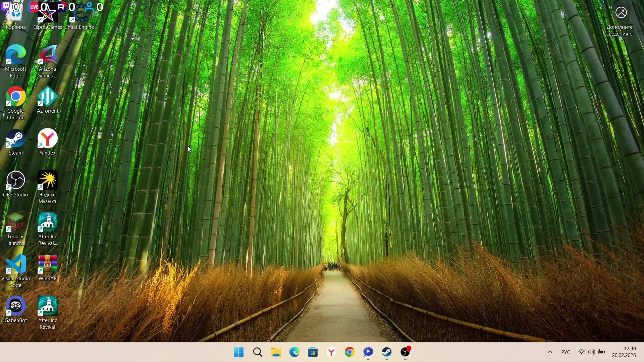Select Cheat Engine desktop shortcut
The height and width of the screenshot is (362, 644).
click(x=79, y=17)
